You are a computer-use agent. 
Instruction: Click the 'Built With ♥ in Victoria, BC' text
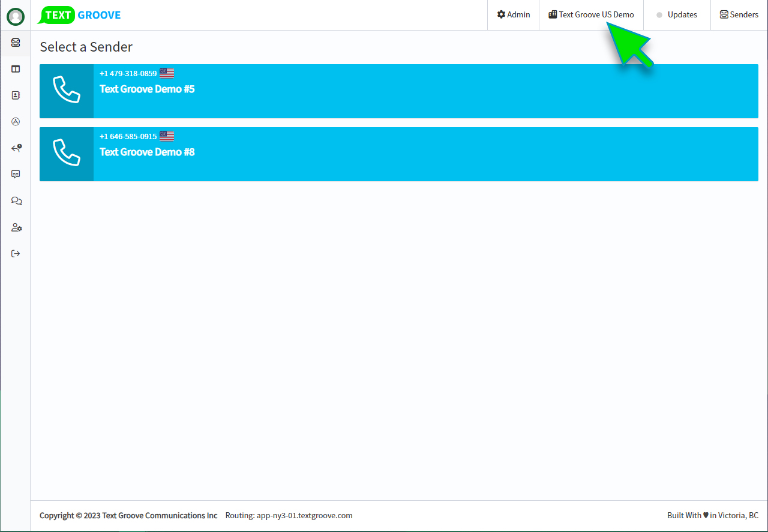[x=713, y=515]
